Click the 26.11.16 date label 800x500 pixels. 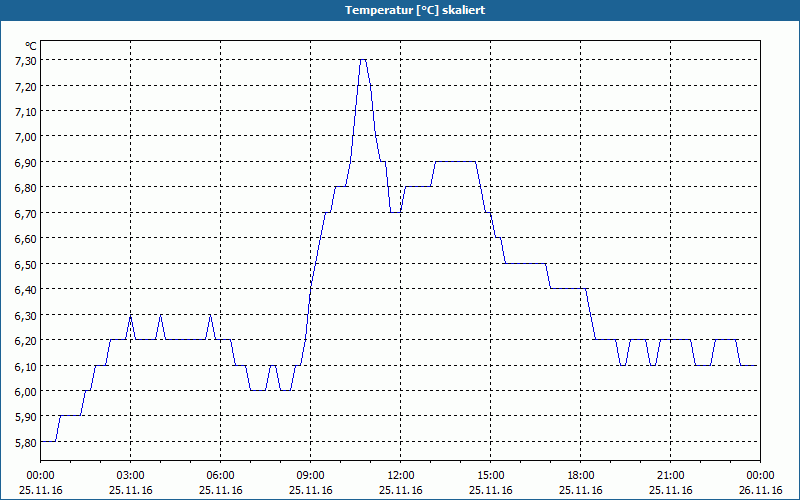point(760,490)
